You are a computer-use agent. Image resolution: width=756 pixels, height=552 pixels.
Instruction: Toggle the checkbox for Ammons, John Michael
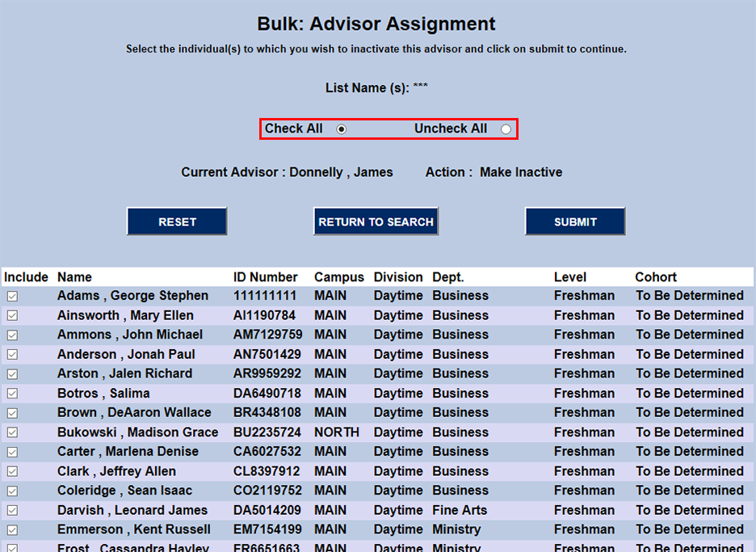11,335
